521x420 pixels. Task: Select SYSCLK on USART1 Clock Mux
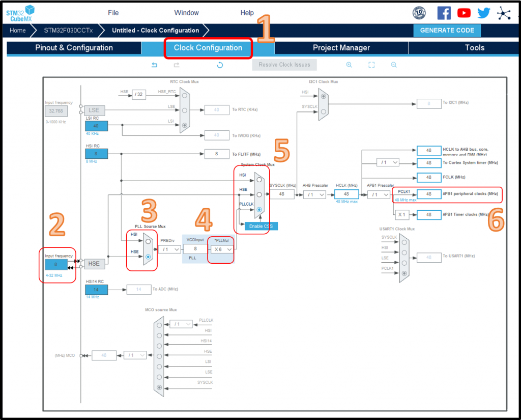coord(404,242)
